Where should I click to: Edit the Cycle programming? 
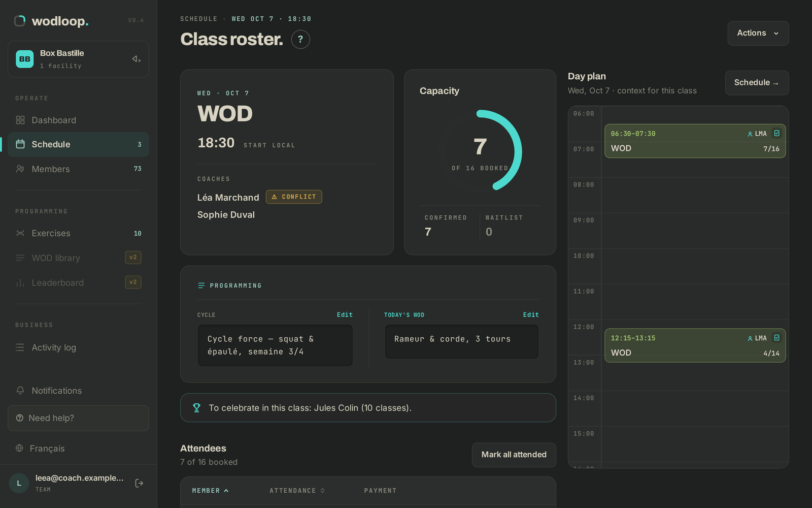(345, 315)
